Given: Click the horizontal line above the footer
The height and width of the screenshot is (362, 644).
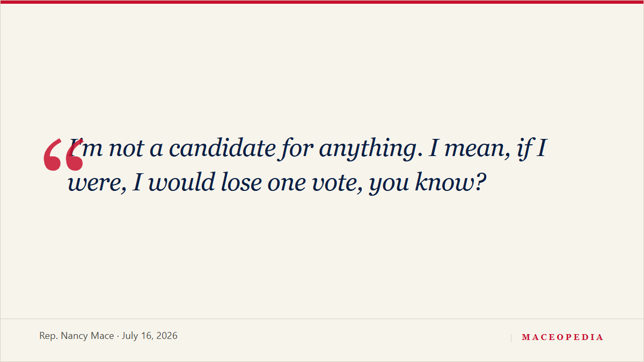Looking at the screenshot, I should [x=322, y=319].
